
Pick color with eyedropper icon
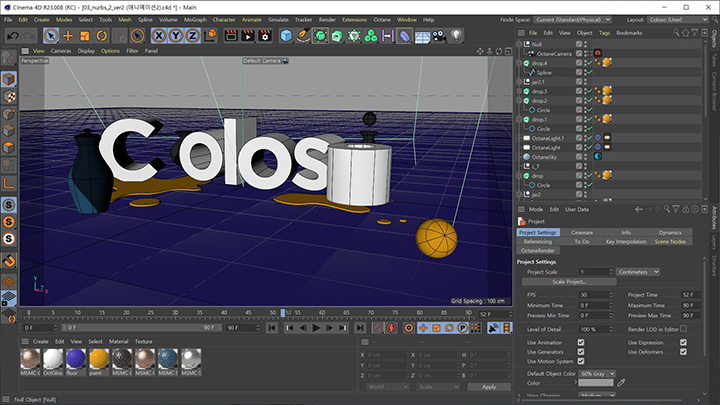(x=621, y=382)
